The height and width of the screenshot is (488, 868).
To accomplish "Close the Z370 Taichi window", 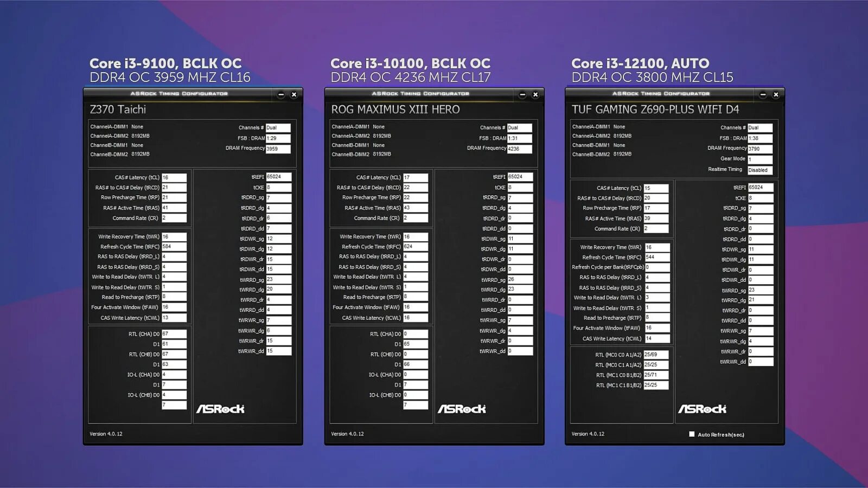I will click(294, 94).
